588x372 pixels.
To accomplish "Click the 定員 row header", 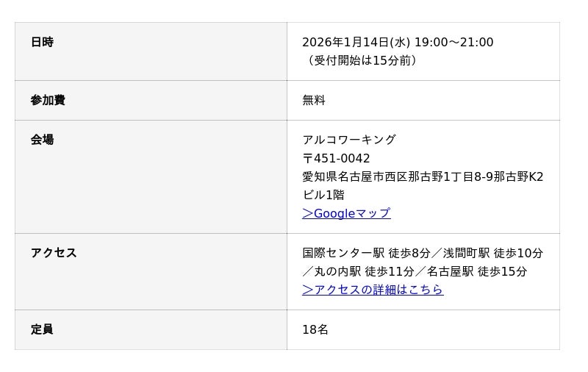I will click(x=42, y=329).
